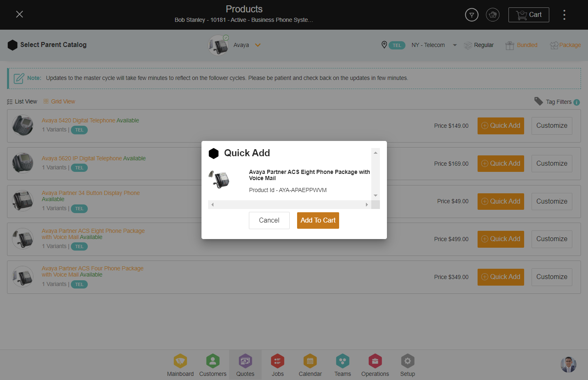Go to Quotes in bottom navigation

click(x=245, y=365)
